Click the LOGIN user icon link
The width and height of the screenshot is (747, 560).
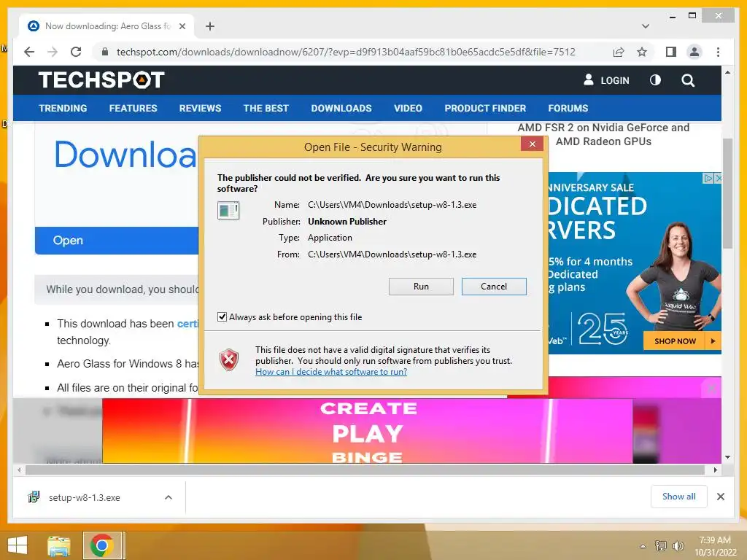click(606, 80)
